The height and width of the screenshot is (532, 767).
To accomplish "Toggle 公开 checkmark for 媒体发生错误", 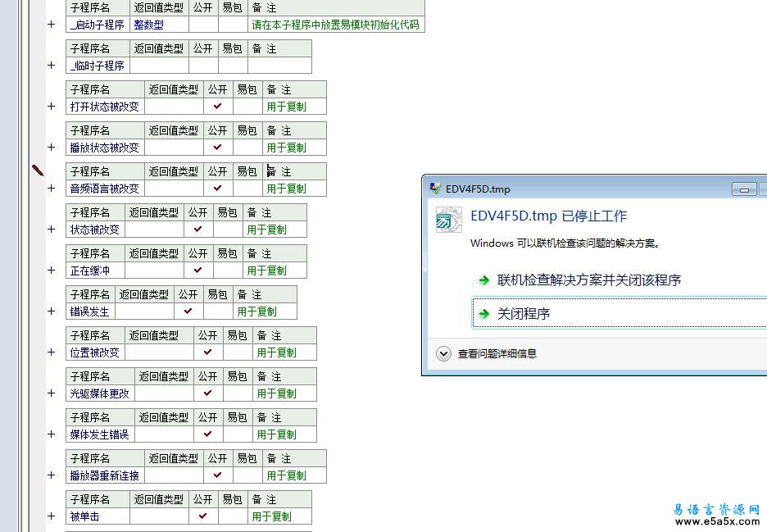I will (x=208, y=434).
